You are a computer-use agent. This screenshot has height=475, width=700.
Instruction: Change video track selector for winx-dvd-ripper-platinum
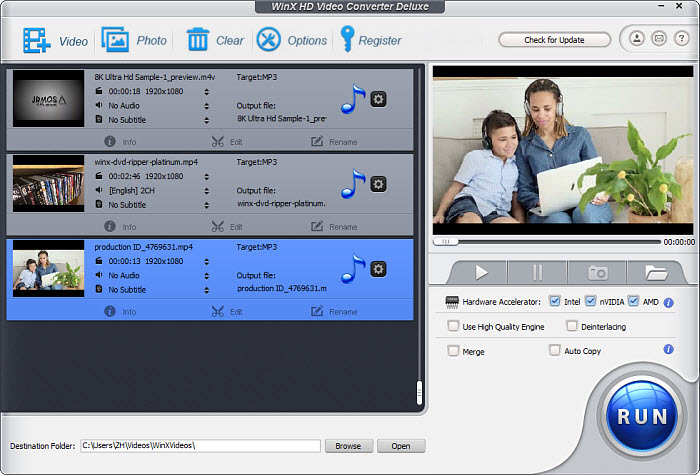coord(206,176)
